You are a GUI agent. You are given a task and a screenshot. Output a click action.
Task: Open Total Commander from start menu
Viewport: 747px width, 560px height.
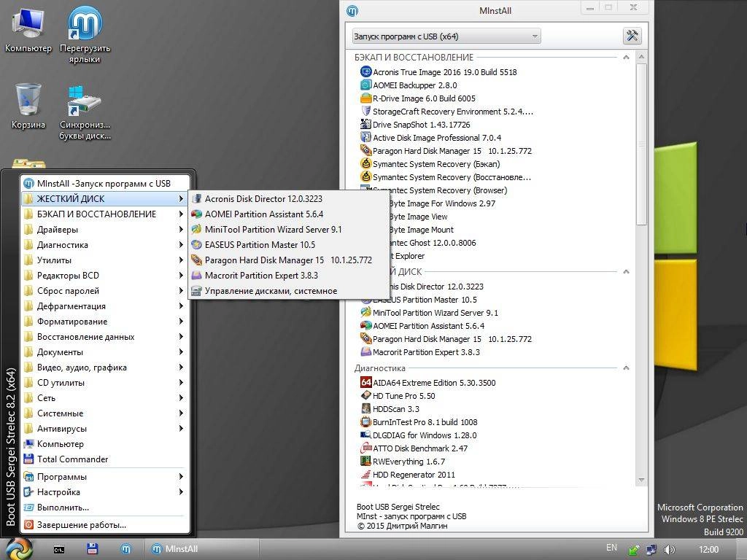[x=104, y=459]
